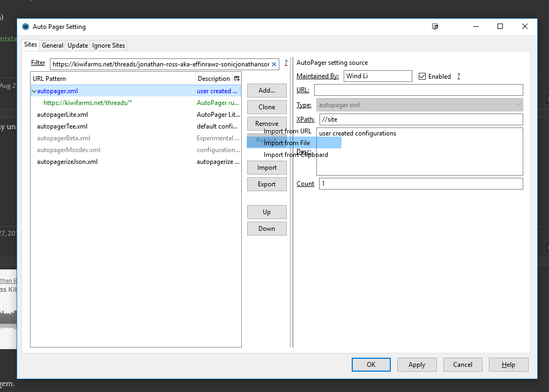Click the help question mark next to Filter

click(286, 63)
